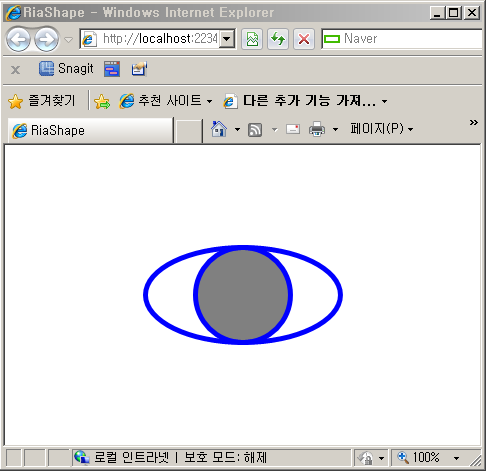Image resolution: width=486 pixels, height=471 pixels.
Task: Click the Snagit editor icon
Action: coord(139,69)
